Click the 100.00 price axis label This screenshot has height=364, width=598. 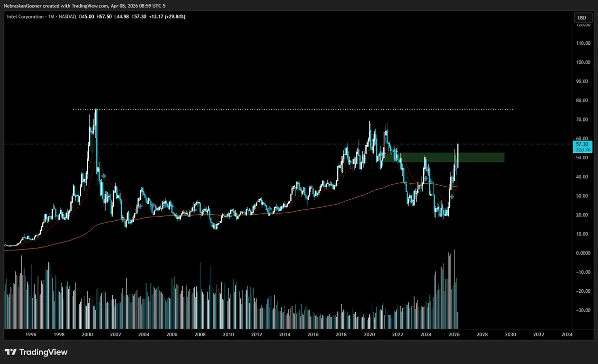tap(583, 62)
